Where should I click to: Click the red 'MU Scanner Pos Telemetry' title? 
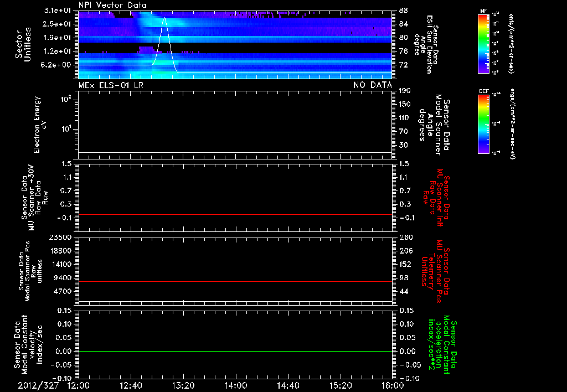coord(435,271)
